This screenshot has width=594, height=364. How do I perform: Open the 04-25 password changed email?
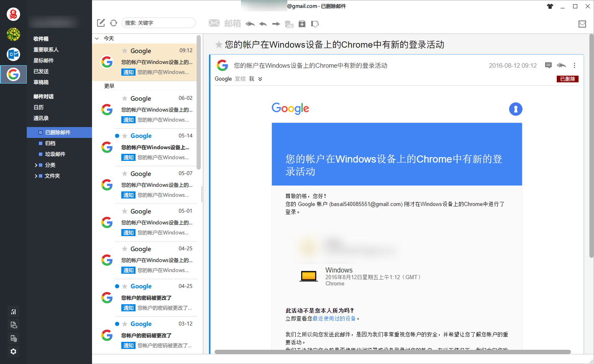tap(144, 298)
